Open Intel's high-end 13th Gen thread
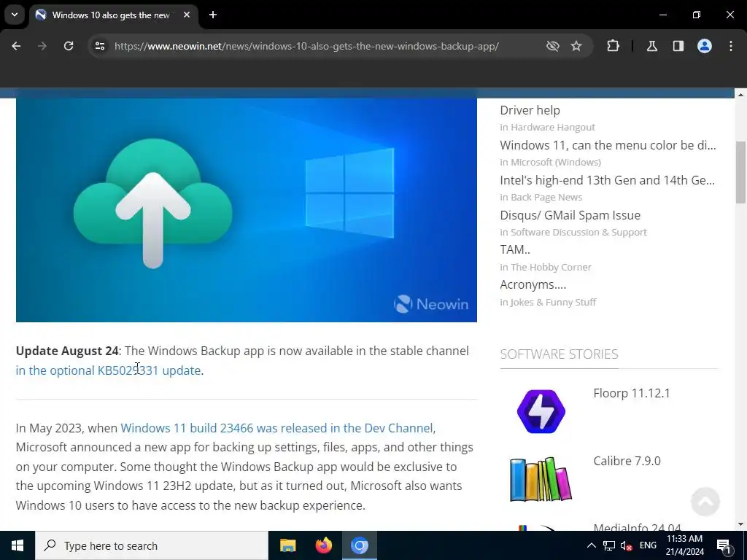Screen dimensions: 747x560 click(x=608, y=181)
